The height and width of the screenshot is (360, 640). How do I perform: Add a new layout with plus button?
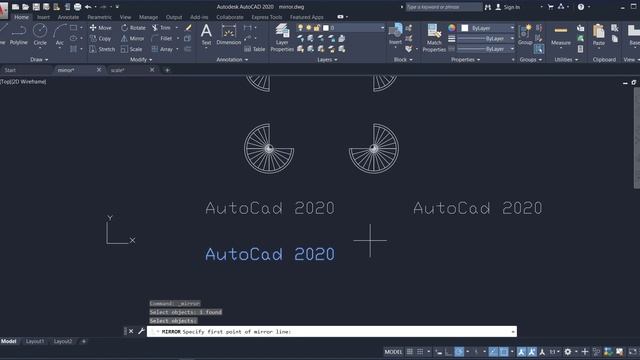click(84, 341)
